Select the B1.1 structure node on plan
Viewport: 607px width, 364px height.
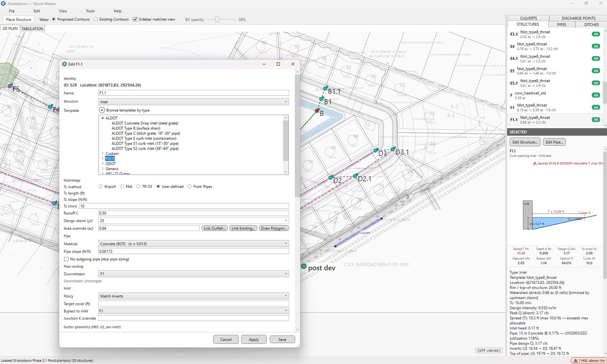coord(325,88)
